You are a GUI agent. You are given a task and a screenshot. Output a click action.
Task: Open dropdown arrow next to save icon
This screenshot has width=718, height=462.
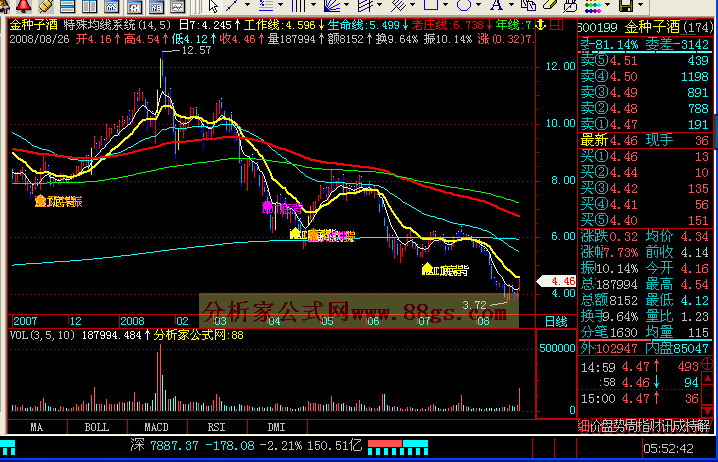pyautogui.click(x=641, y=4)
